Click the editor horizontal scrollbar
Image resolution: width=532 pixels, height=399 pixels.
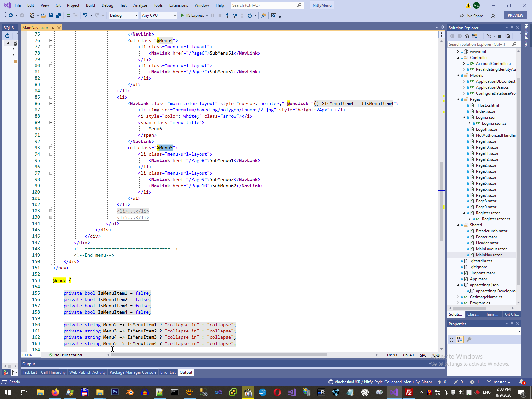click(x=219, y=355)
